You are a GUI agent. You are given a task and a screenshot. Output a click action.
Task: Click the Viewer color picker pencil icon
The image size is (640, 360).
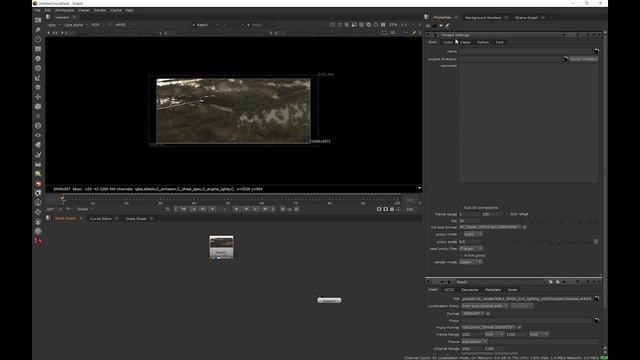414,33
